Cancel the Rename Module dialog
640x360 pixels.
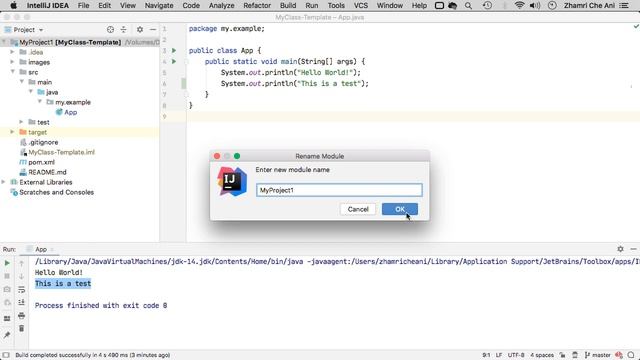[358, 209]
